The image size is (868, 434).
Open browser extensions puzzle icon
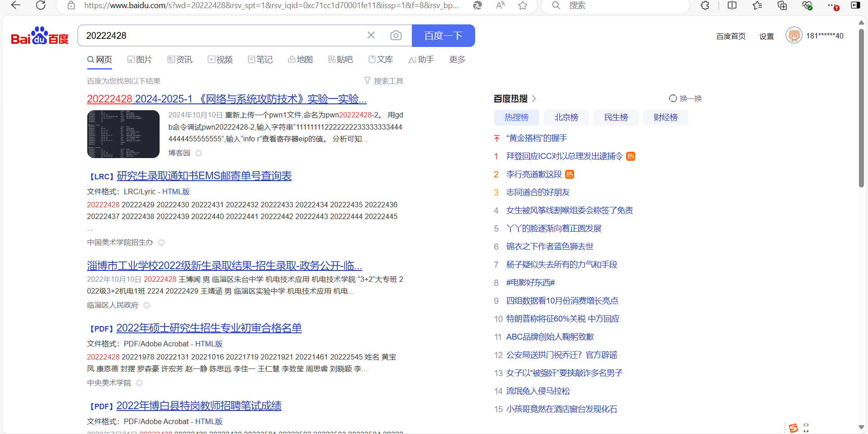pyautogui.click(x=705, y=5)
